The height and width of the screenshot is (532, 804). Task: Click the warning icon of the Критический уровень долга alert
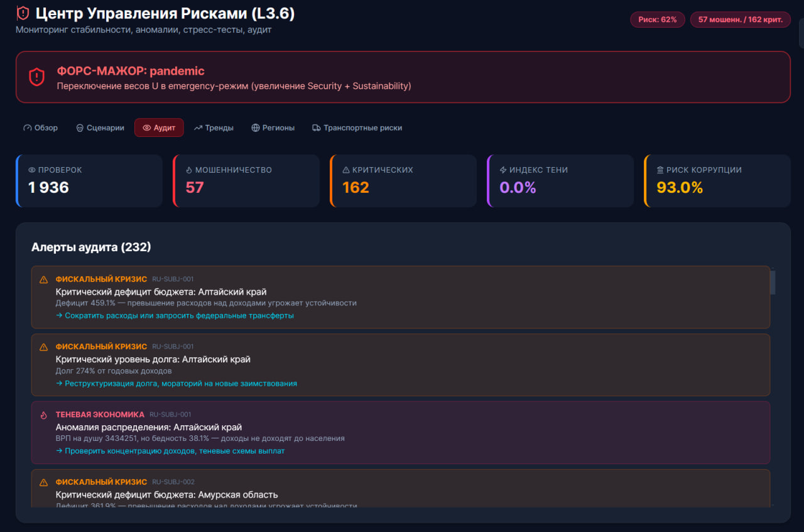click(x=43, y=347)
